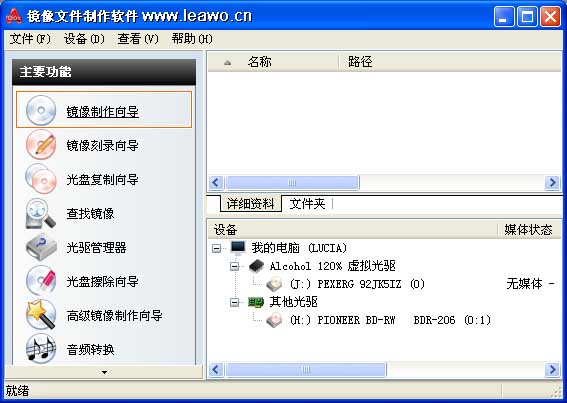
Task: Click the device list's right scroll arrow
Action: tap(552, 370)
